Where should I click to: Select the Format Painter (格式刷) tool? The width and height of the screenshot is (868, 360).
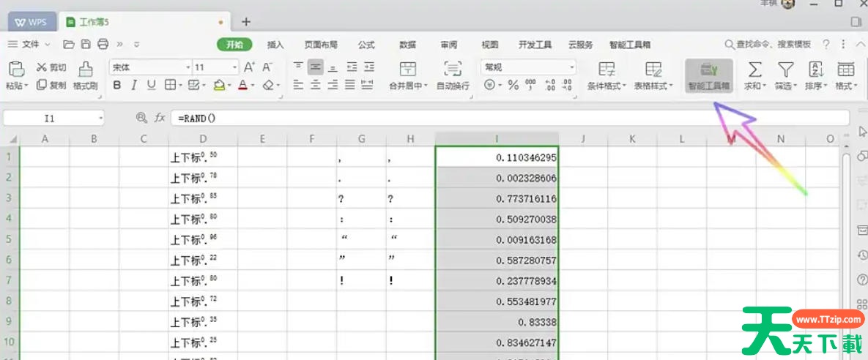[x=85, y=76]
